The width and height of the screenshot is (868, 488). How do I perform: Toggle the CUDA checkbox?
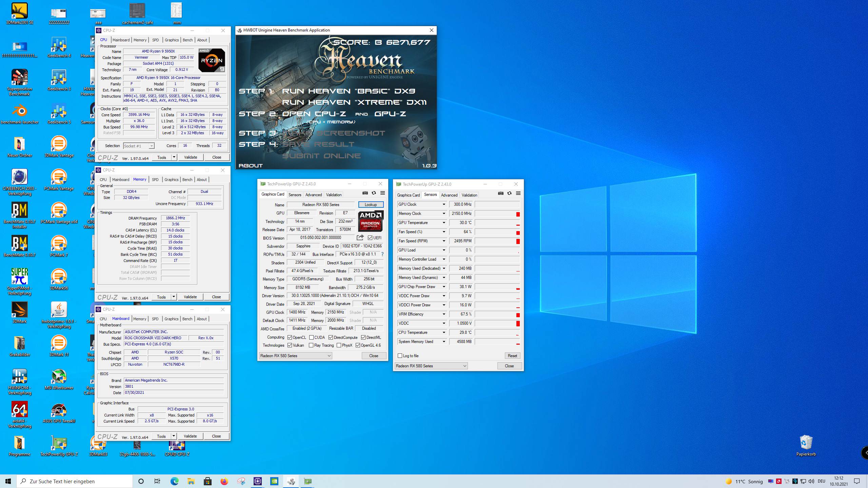(311, 337)
